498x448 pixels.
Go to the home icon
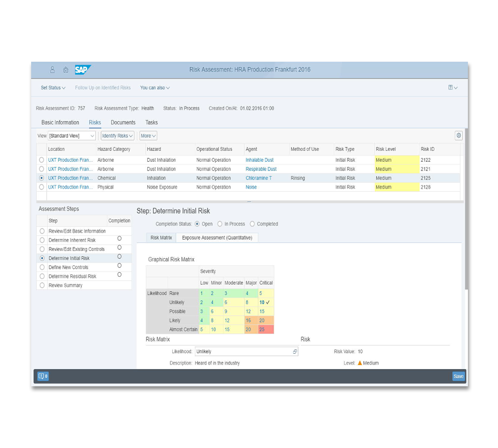[x=66, y=69]
